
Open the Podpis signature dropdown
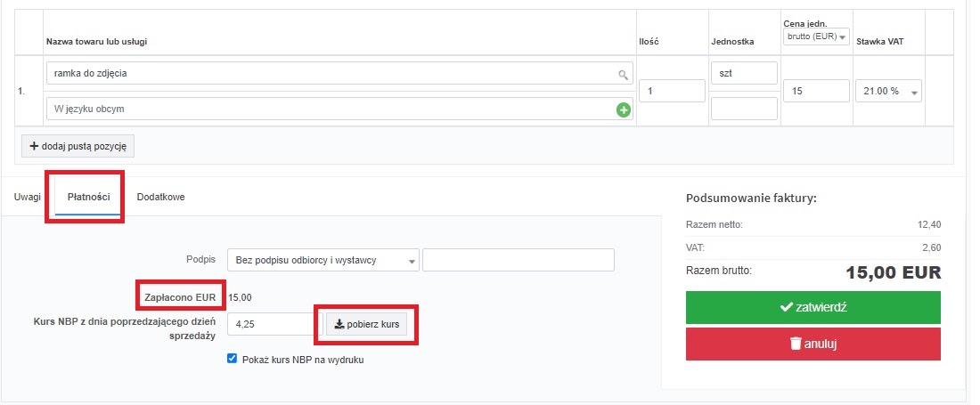(x=323, y=260)
